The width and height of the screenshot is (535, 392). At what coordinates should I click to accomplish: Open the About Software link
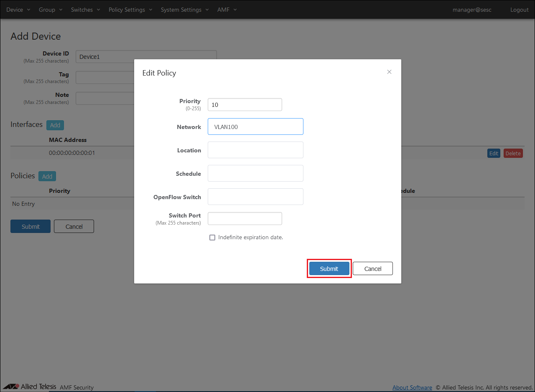[412, 387]
